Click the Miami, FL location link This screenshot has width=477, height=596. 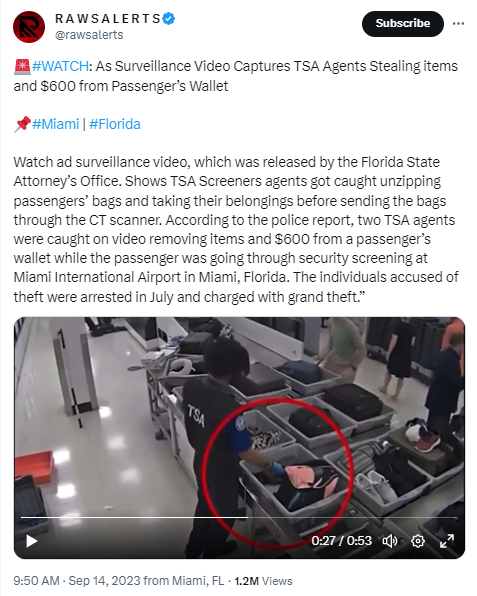(198, 581)
